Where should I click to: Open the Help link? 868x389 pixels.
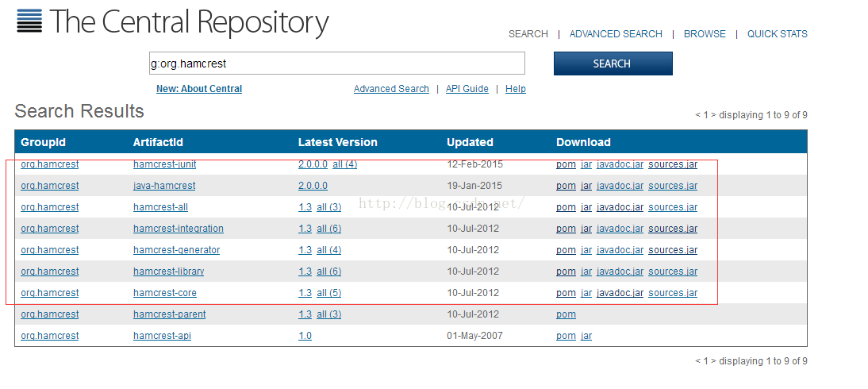coord(516,89)
